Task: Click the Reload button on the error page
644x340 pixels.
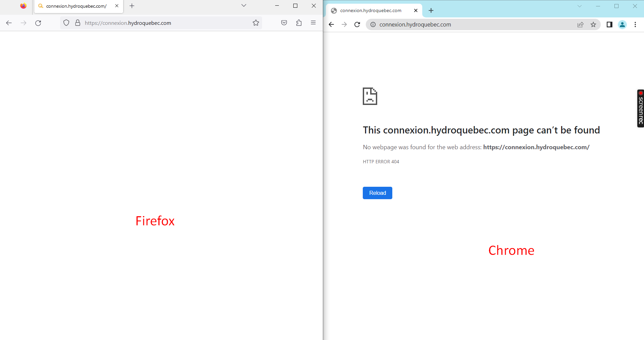Action: pyautogui.click(x=377, y=193)
